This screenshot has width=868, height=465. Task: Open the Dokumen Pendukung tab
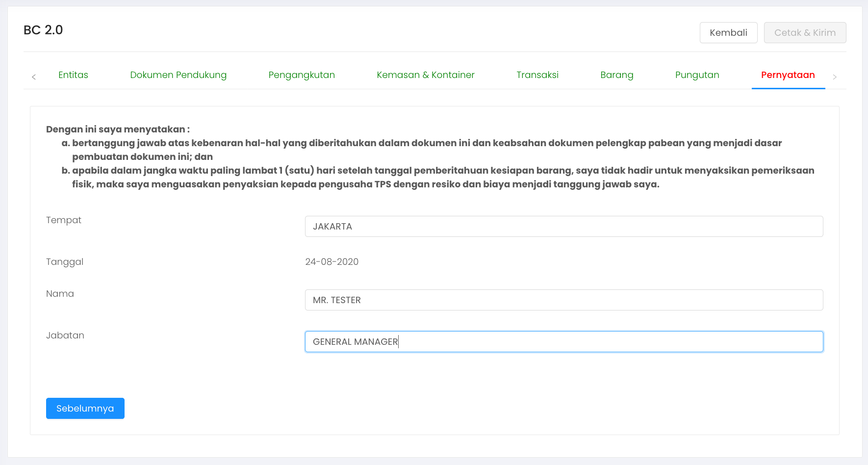(x=178, y=75)
